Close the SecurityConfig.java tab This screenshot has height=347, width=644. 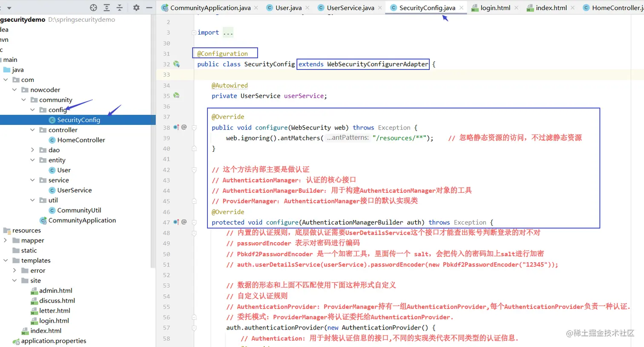tap(461, 8)
